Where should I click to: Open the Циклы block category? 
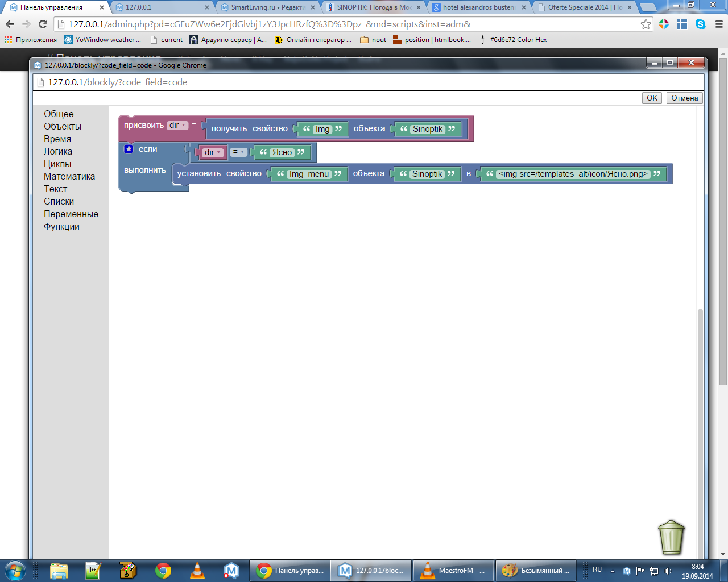click(57, 164)
